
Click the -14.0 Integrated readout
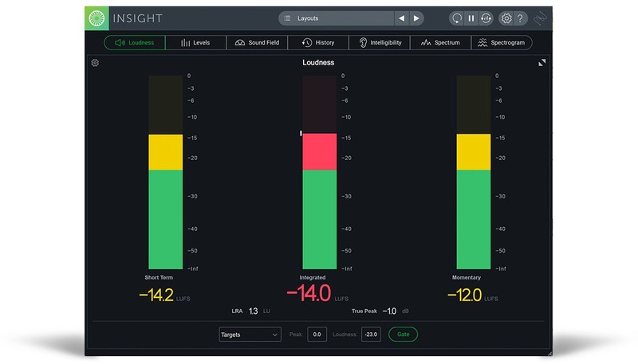pyautogui.click(x=309, y=293)
